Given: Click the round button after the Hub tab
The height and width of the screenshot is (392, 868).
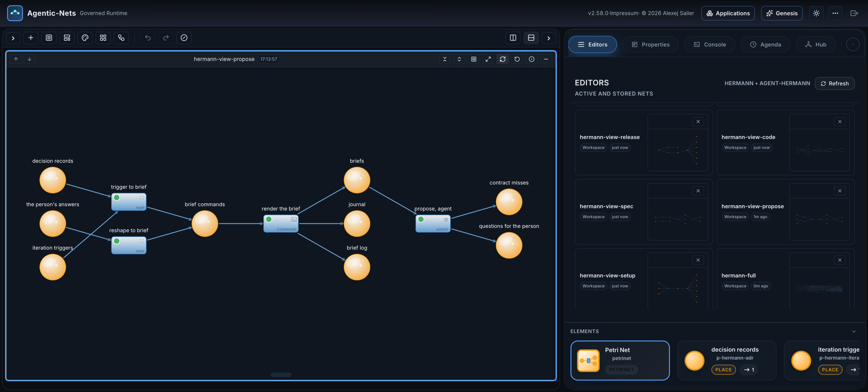Looking at the screenshot, I should click(x=853, y=44).
